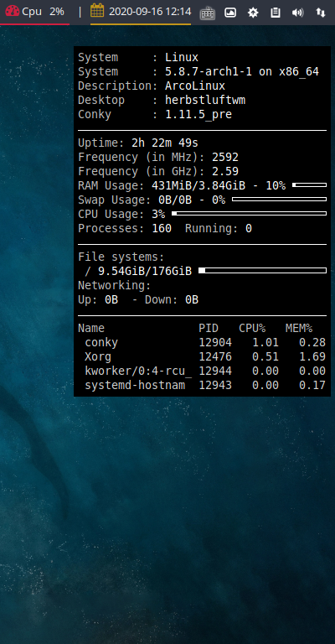Click the red CPU gauge icon
Viewport: 335px width, 644px height.
coord(13,11)
